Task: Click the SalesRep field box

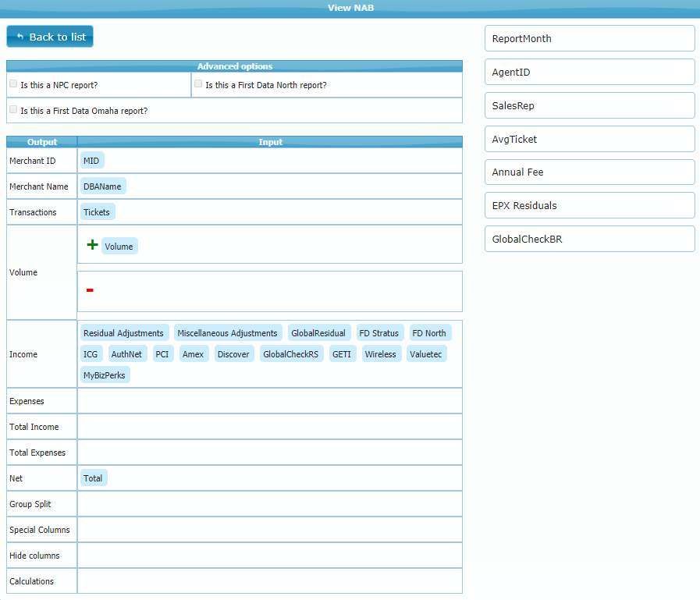Action: [589, 105]
